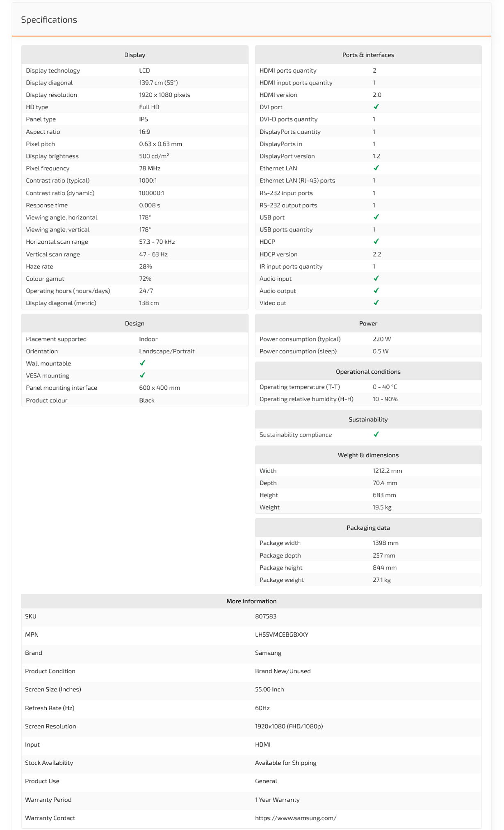
Task: Click the Display section header
Action: (x=135, y=55)
